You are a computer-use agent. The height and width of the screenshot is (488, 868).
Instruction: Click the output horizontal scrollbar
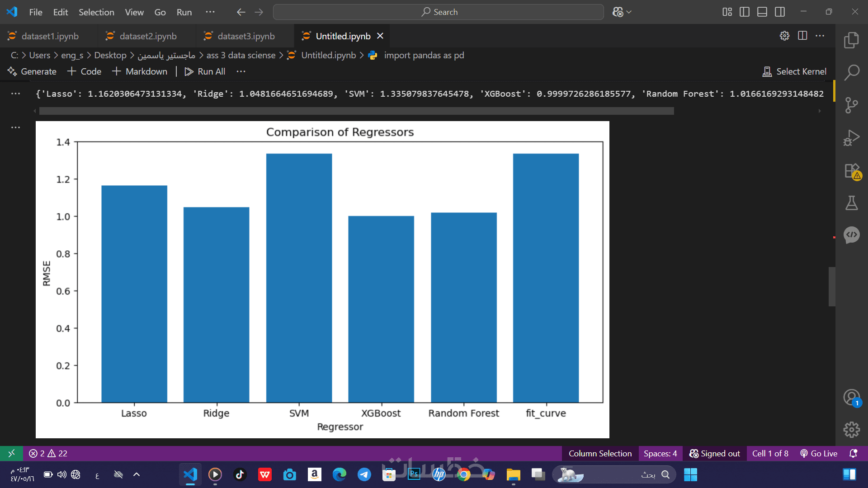356,111
